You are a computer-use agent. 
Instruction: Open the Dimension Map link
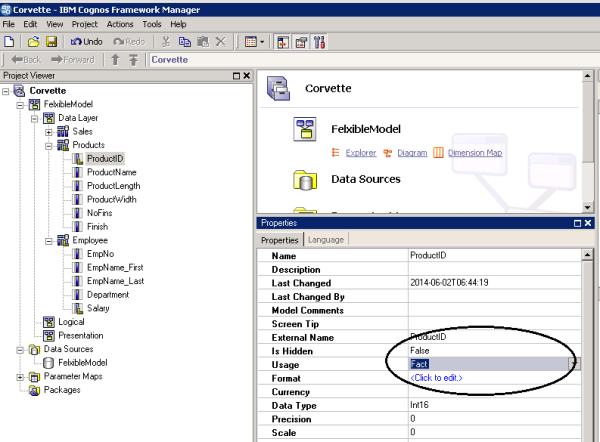(475, 153)
